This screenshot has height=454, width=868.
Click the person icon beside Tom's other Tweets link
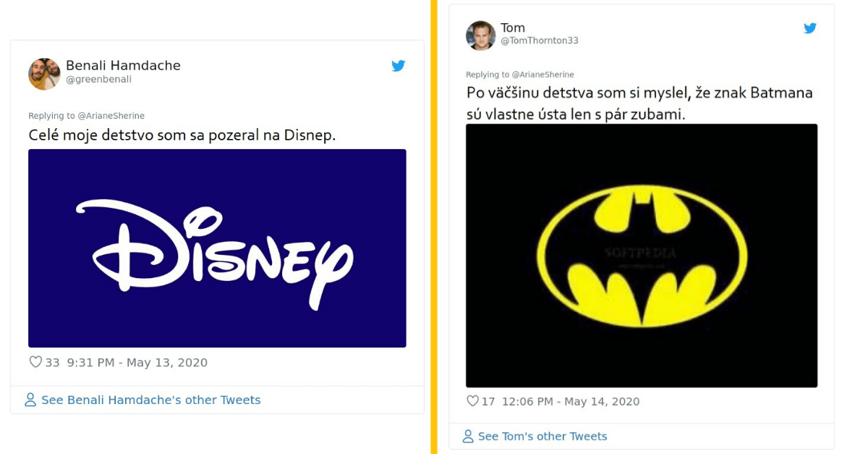468,437
